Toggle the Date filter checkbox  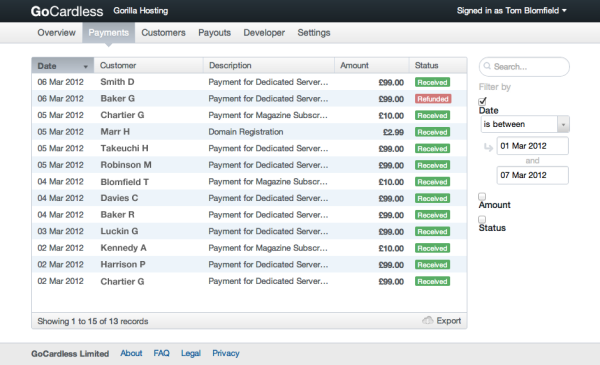point(483,101)
